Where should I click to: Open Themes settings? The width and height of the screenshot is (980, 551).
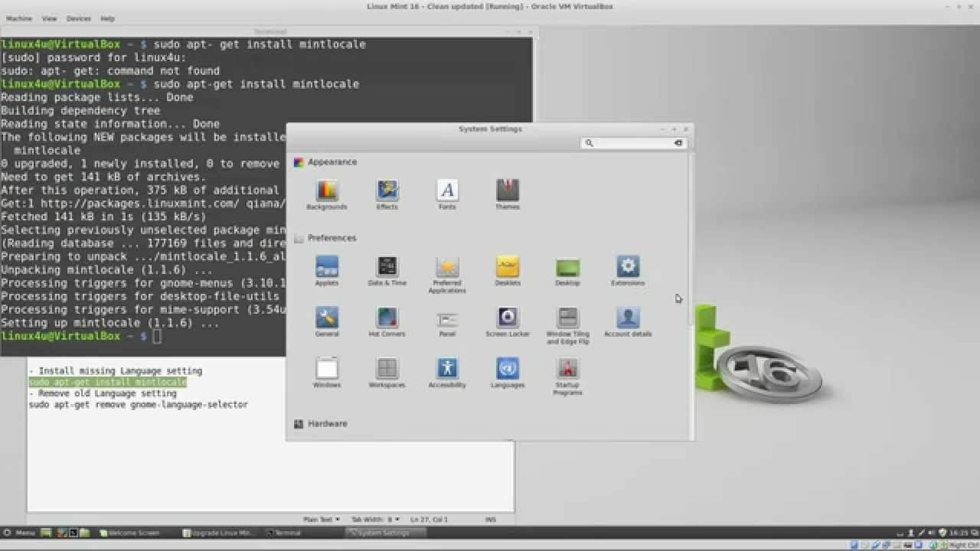click(508, 194)
